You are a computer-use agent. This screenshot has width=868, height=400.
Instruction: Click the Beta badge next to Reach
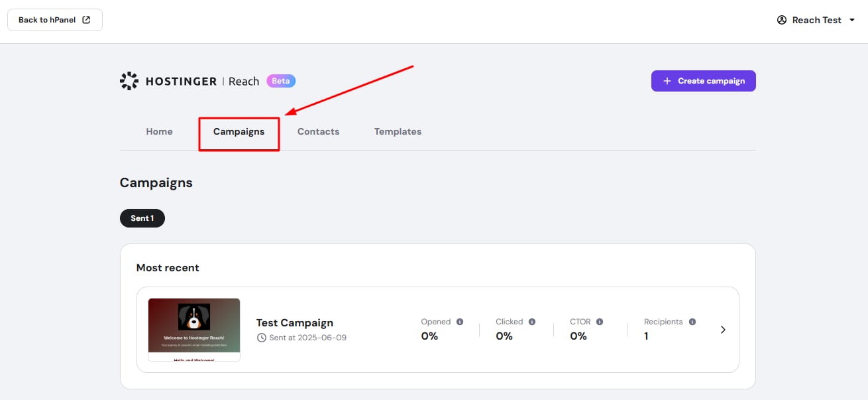tap(281, 81)
